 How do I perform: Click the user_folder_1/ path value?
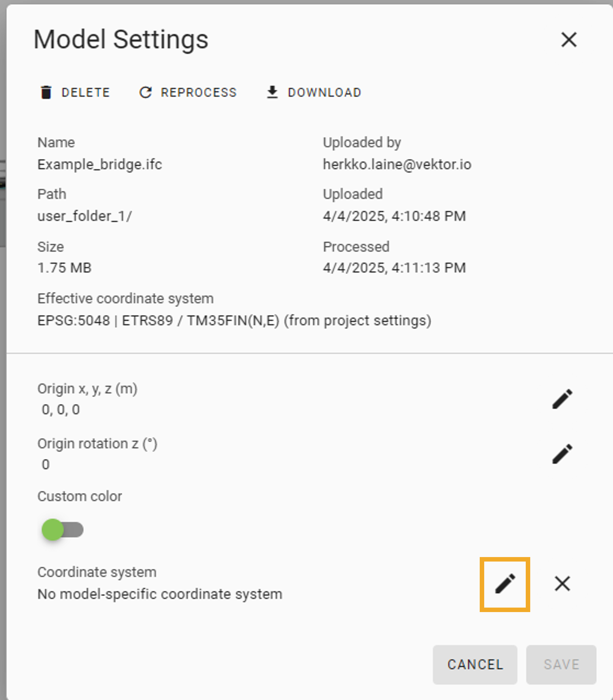(84, 216)
